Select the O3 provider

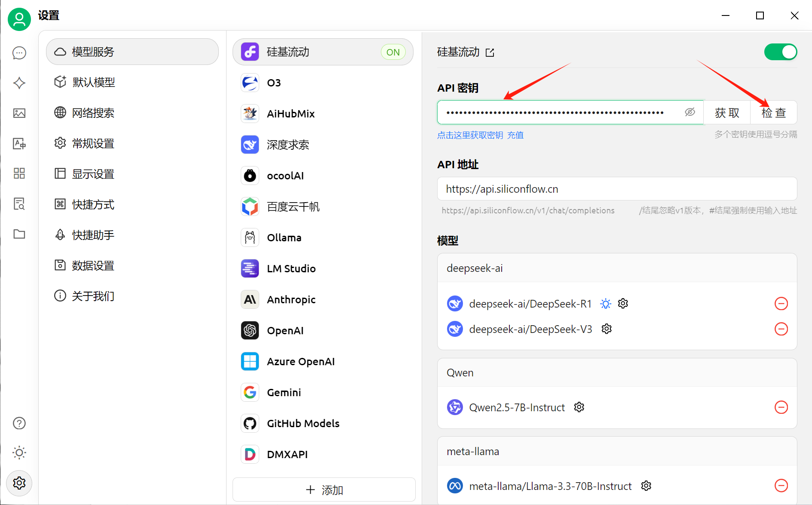click(323, 83)
